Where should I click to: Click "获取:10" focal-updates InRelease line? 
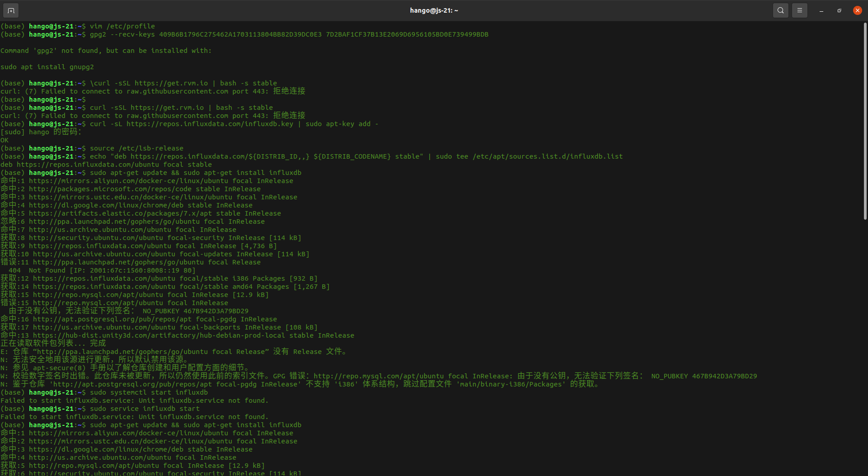tap(155, 254)
